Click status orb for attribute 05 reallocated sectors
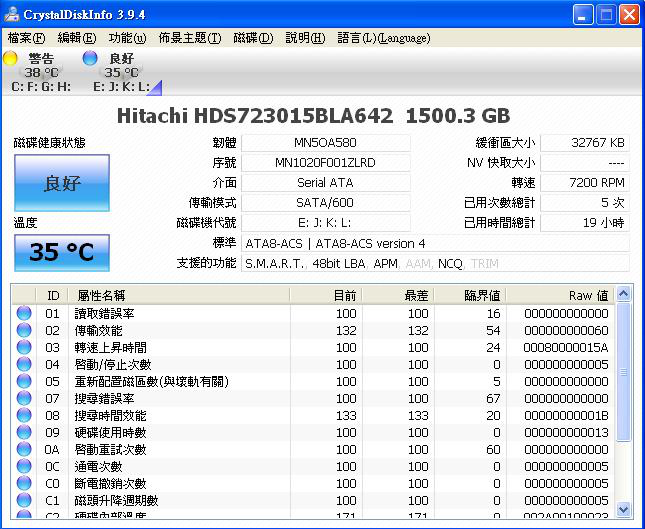Screen dimensions: 645x529 [25, 381]
